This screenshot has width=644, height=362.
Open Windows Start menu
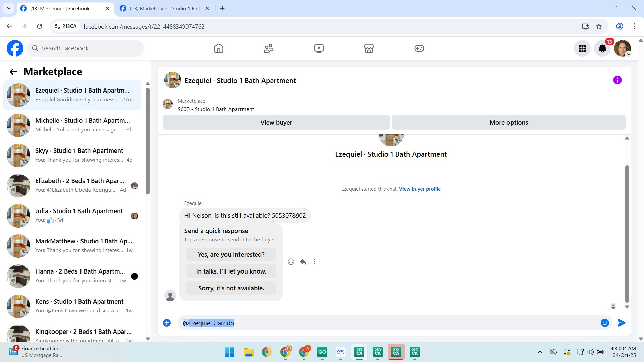pyautogui.click(x=230, y=352)
